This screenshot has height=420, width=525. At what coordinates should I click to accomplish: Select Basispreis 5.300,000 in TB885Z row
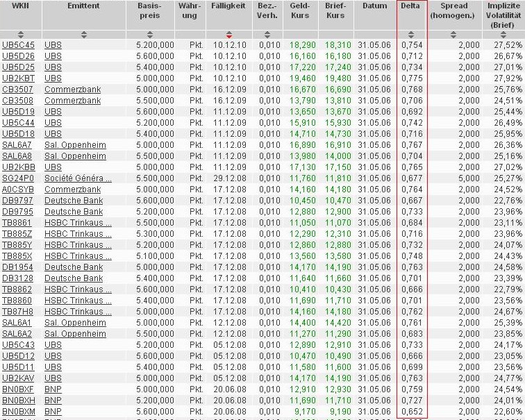coord(155,233)
